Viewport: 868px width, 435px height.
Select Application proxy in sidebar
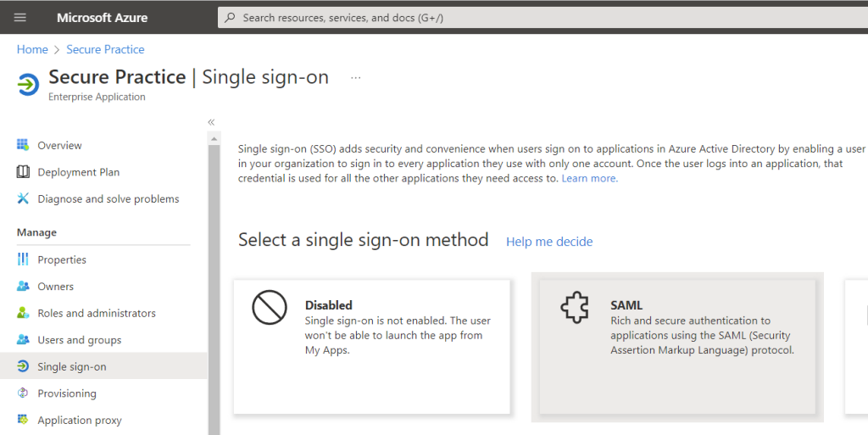point(79,421)
